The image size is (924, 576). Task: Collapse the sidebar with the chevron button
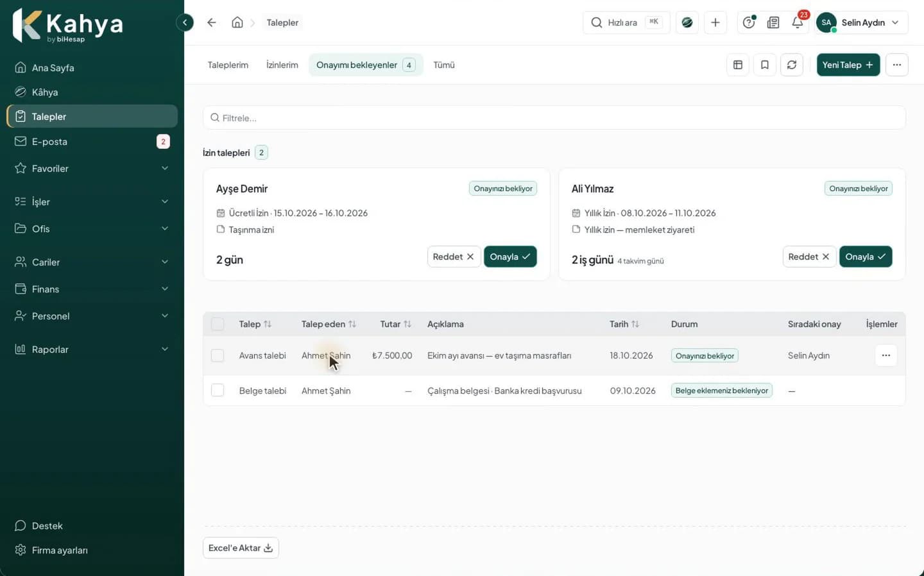coord(185,22)
